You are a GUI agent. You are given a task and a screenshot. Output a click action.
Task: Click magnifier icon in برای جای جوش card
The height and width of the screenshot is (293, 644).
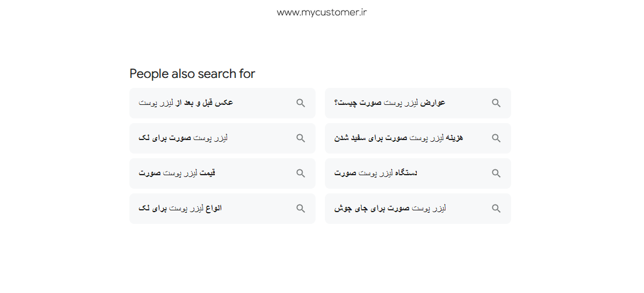click(x=496, y=209)
